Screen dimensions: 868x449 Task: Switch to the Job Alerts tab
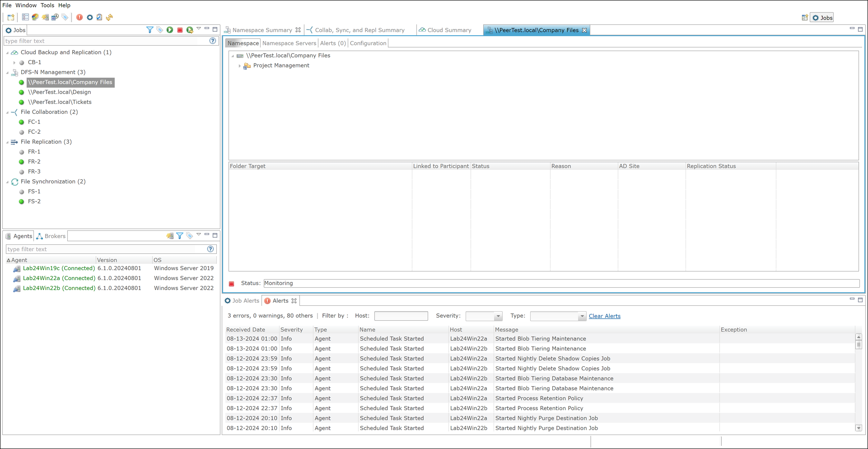(242, 301)
